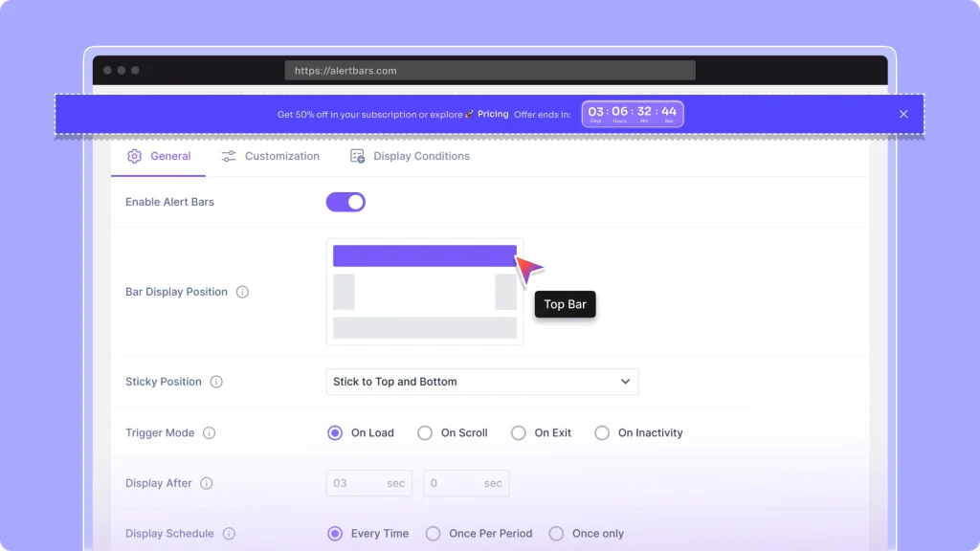Click the Pricing link in alert bar
Image resolution: width=980 pixels, height=551 pixels.
[493, 115]
